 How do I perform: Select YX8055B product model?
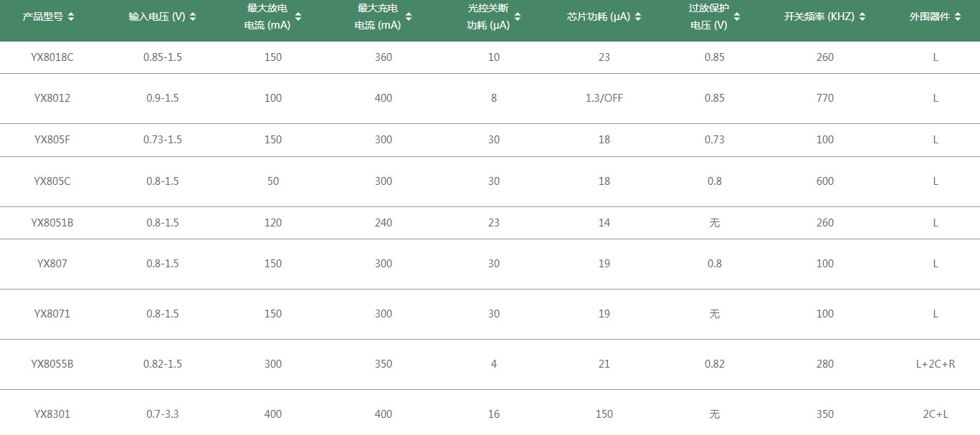coord(52,364)
